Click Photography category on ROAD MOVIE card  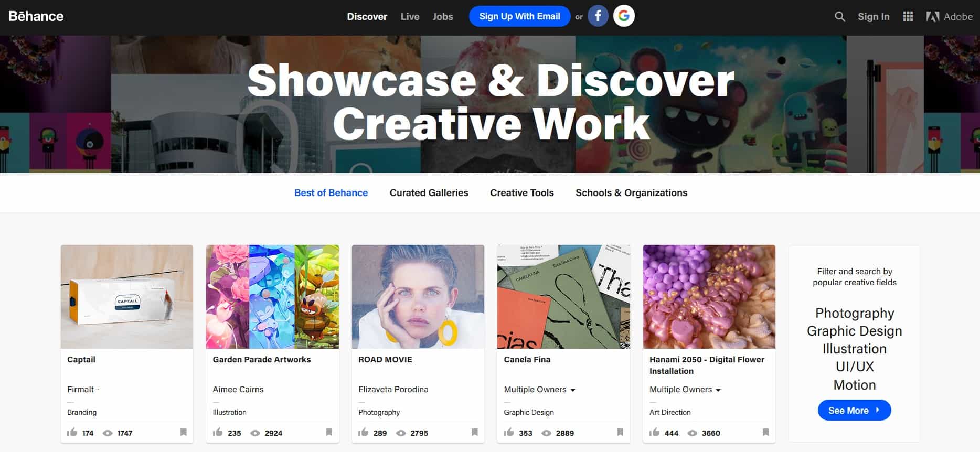click(x=379, y=413)
